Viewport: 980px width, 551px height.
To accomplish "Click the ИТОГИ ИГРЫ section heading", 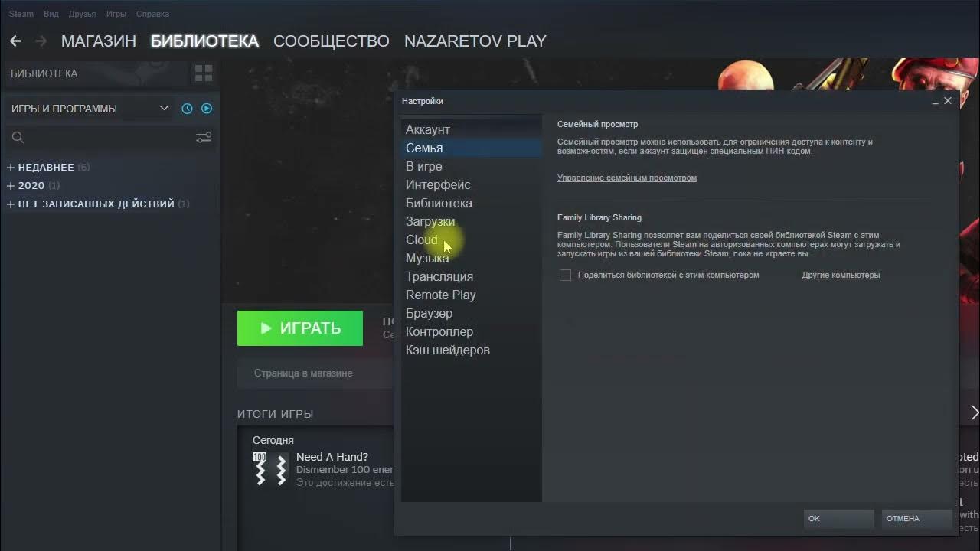I will (x=276, y=414).
